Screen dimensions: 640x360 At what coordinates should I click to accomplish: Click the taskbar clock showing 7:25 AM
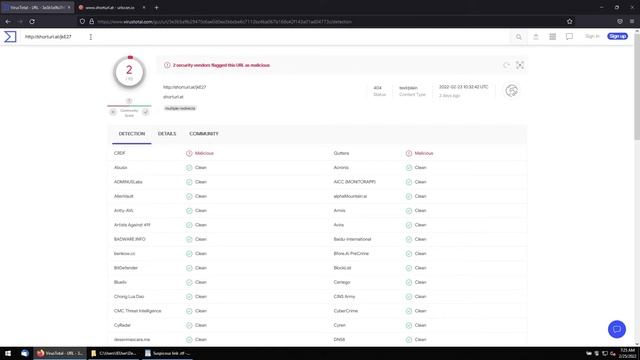pos(628,353)
